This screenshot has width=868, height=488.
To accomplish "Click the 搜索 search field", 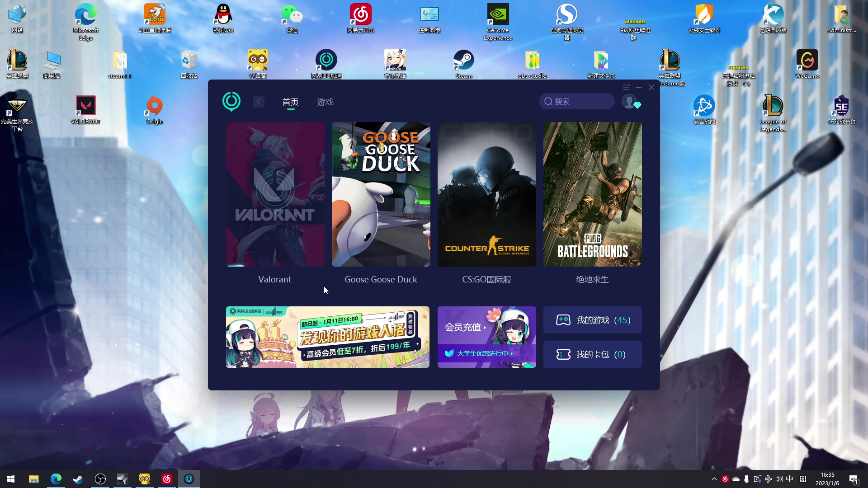I will [577, 101].
